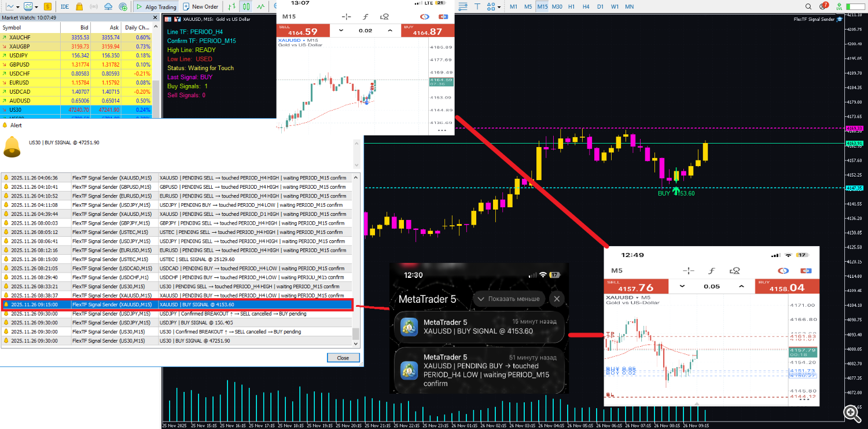
Task: Open the chart type dropdown arrow
Action: click(18, 8)
